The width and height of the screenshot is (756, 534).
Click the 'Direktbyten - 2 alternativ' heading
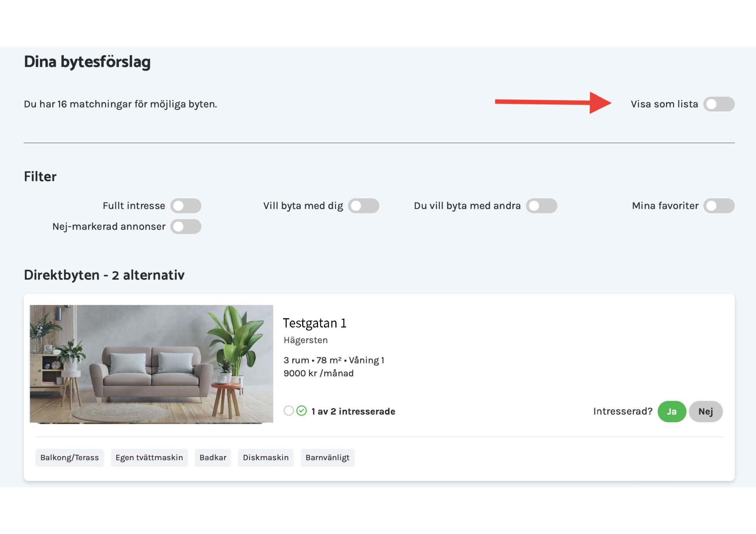click(104, 275)
